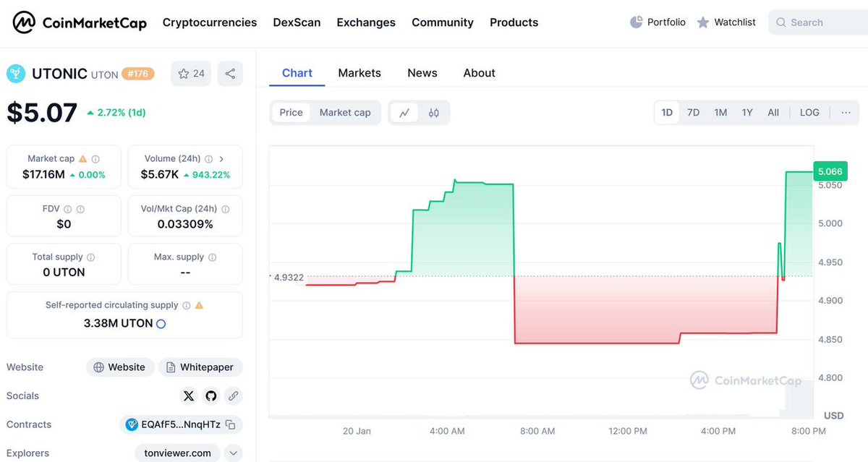Click contract address EQAfF5...NnqHTz
Viewport: 868px width, 462px height.
tap(181, 424)
